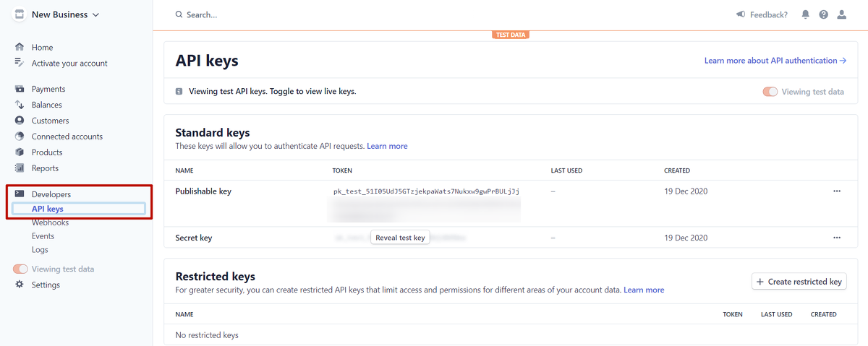
Task: Toggle Viewing test data in sidebar
Action: coord(20,269)
